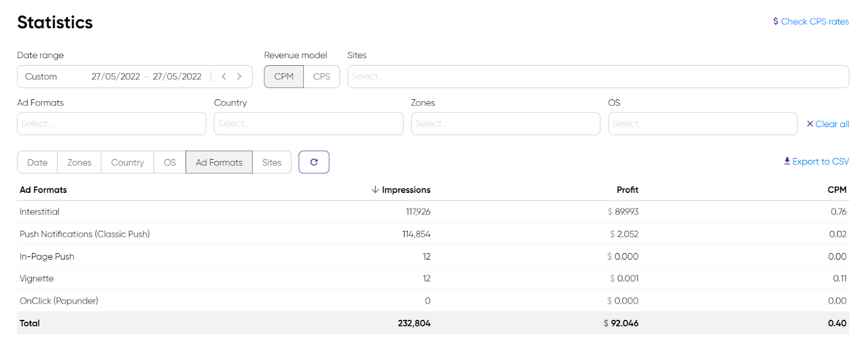Open the Country filter dropdown

point(308,124)
